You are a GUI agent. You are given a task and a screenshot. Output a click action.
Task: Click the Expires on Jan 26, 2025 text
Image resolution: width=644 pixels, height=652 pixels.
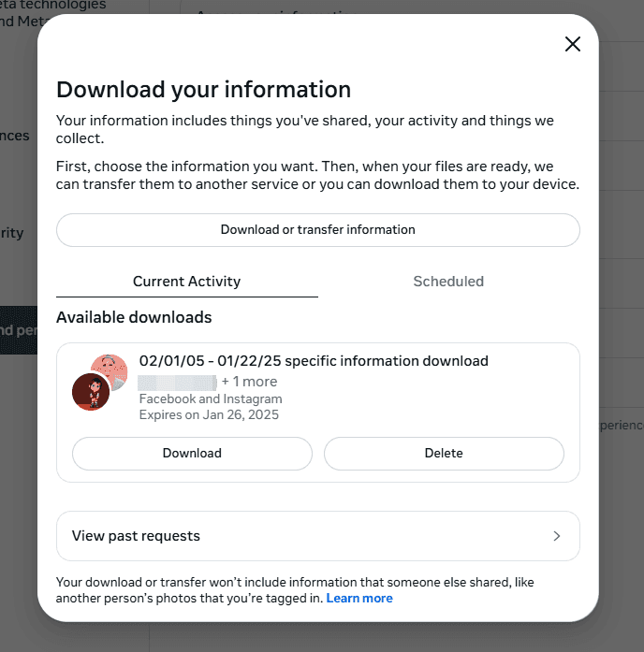[x=209, y=414]
